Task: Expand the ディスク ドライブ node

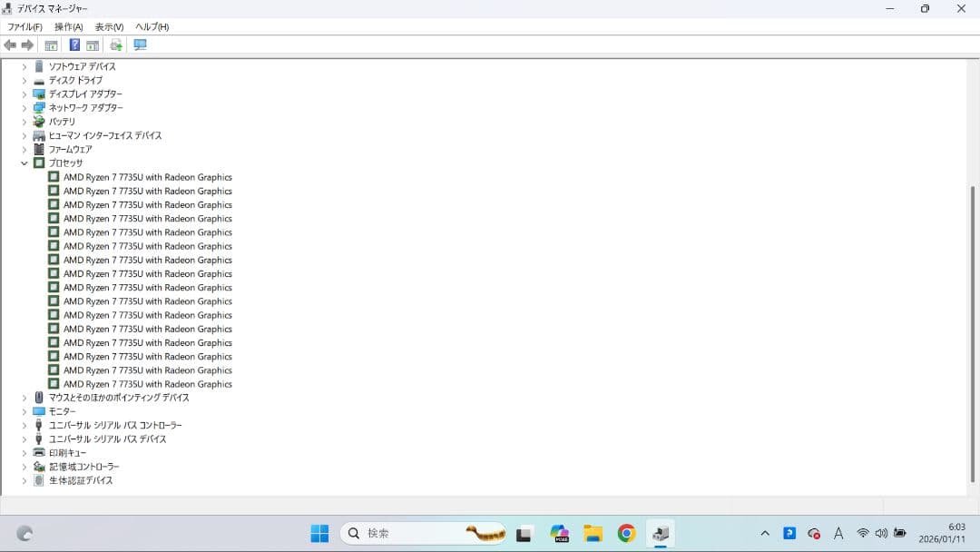Action: coord(24,81)
